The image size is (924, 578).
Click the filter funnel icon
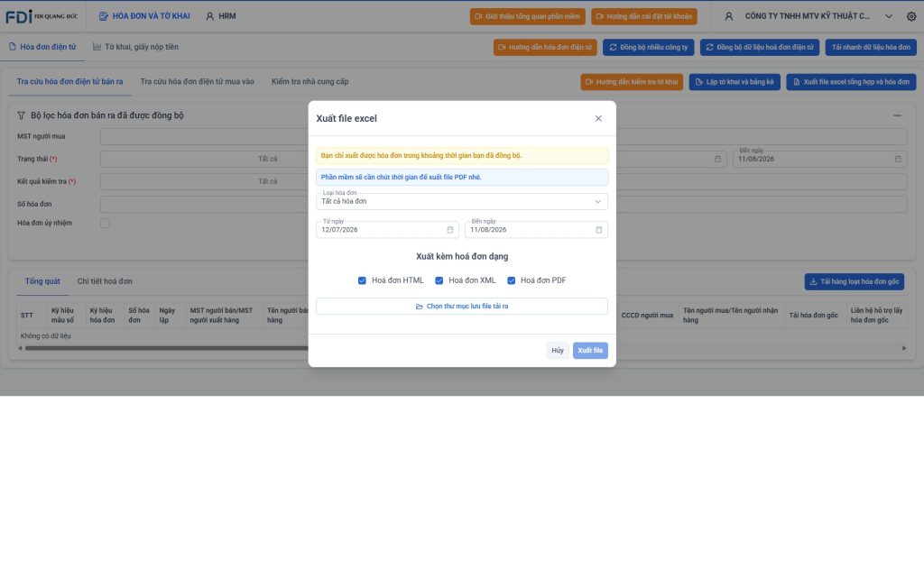pos(22,115)
